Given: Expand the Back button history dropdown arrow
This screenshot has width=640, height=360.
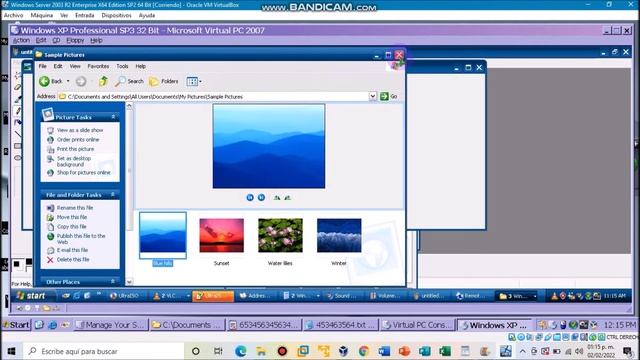Looking at the screenshot, I should click(x=68, y=81).
